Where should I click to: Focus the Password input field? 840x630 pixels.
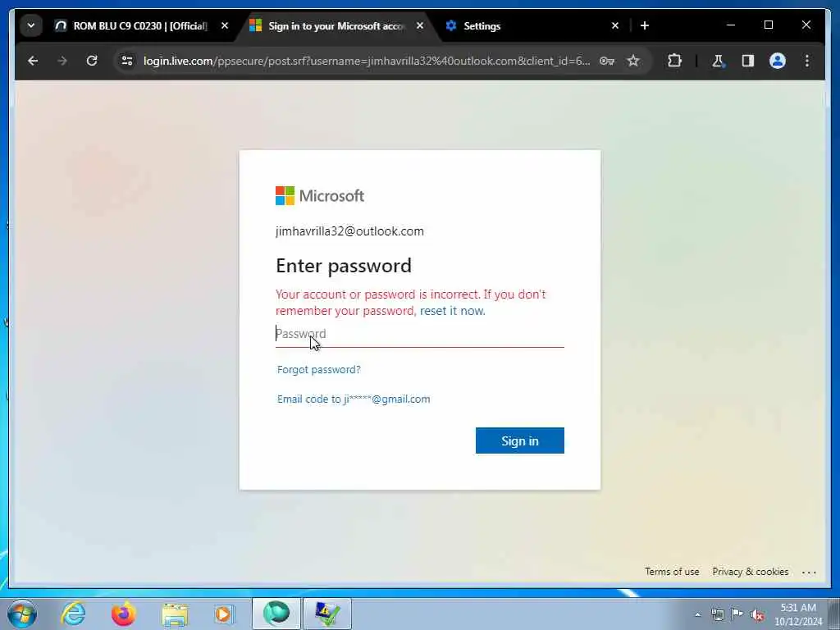419,334
